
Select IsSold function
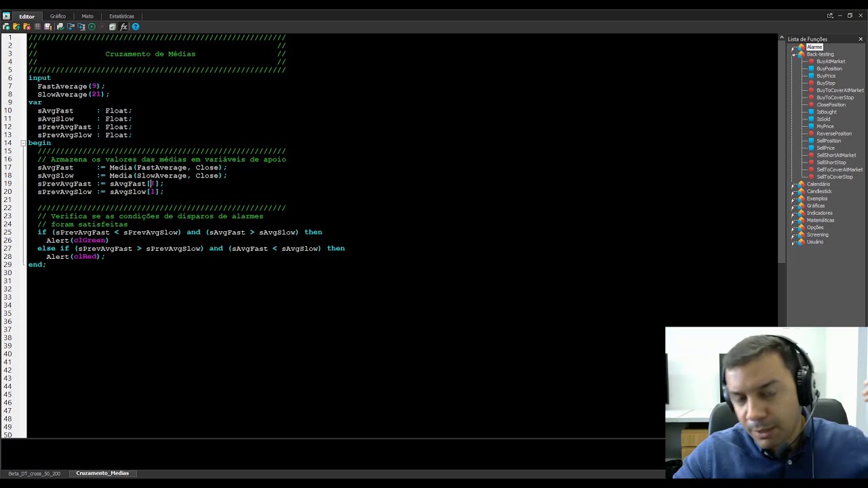click(823, 119)
